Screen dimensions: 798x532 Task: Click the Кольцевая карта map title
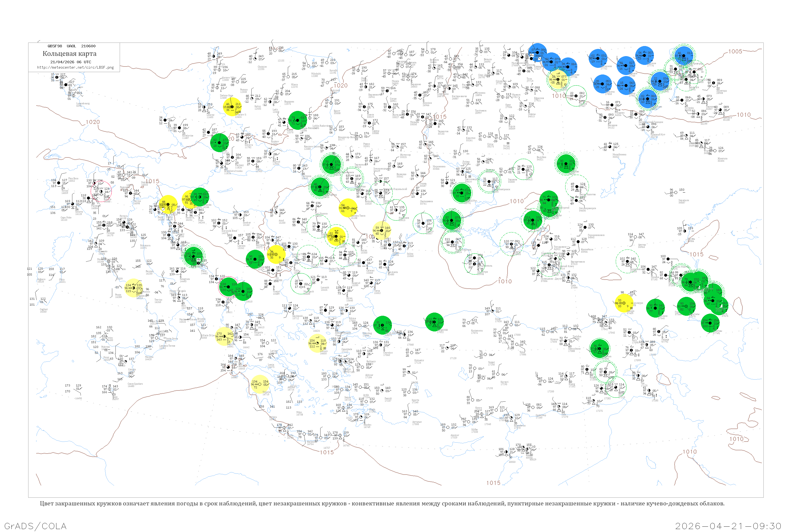click(69, 54)
